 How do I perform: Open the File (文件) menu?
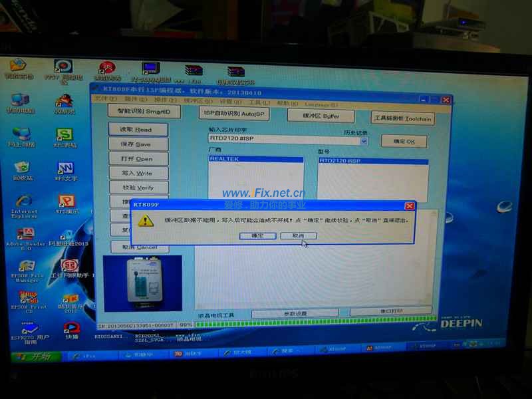(x=101, y=100)
